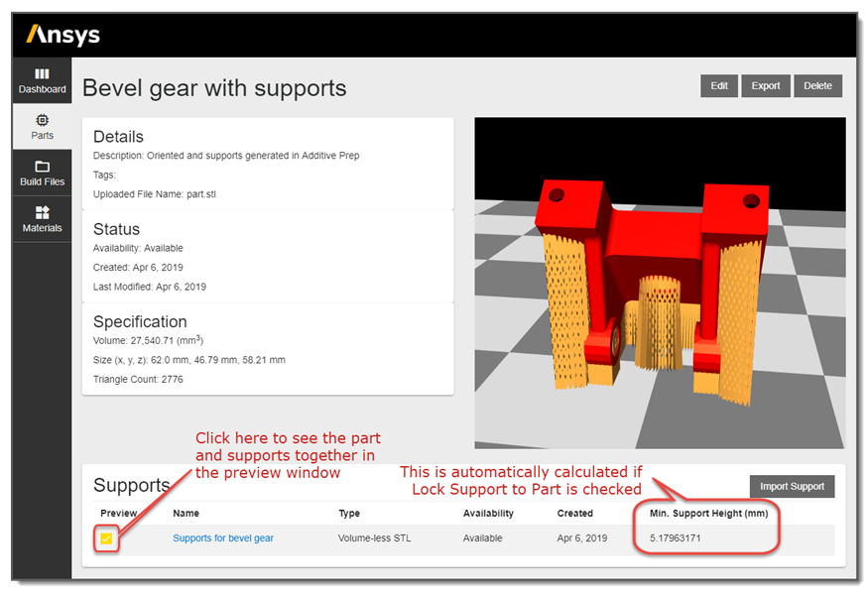The height and width of the screenshot is (595, 868).
Task: Click the Ansys logo
Action: pos(62,35)
